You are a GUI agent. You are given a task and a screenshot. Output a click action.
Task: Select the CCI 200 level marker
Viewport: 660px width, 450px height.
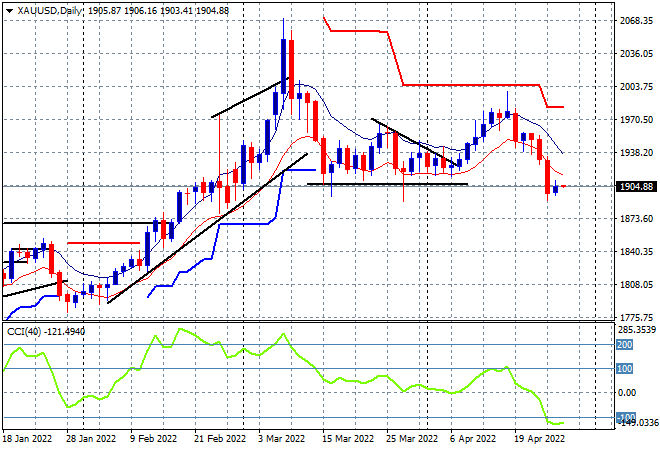[x=625, y=345]
